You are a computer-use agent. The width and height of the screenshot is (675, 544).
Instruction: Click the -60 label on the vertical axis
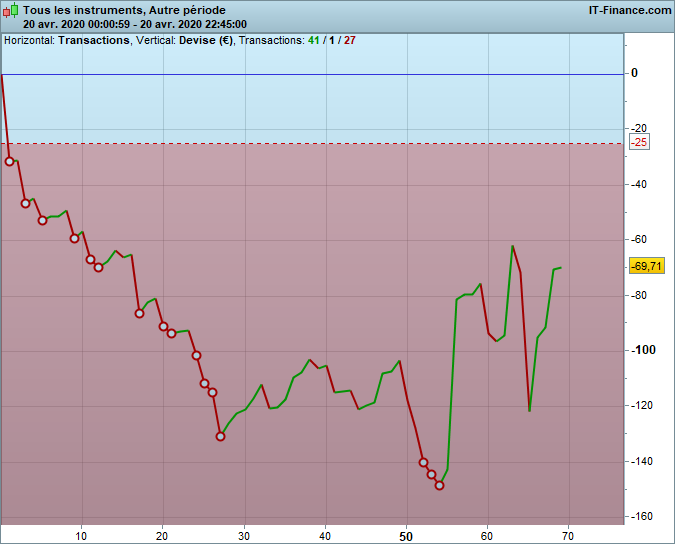[x=639, y=239]
